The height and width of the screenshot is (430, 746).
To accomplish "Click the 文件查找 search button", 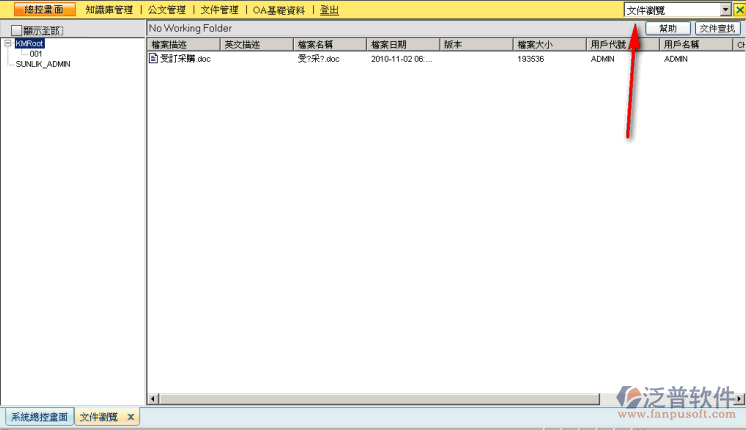I will click(x=718, y=29).
